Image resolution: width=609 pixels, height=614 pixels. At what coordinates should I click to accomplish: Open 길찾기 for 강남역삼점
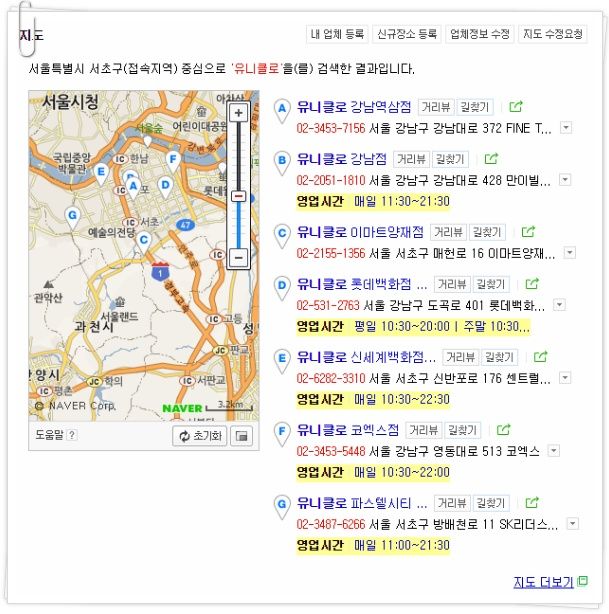tap(474, 107)
